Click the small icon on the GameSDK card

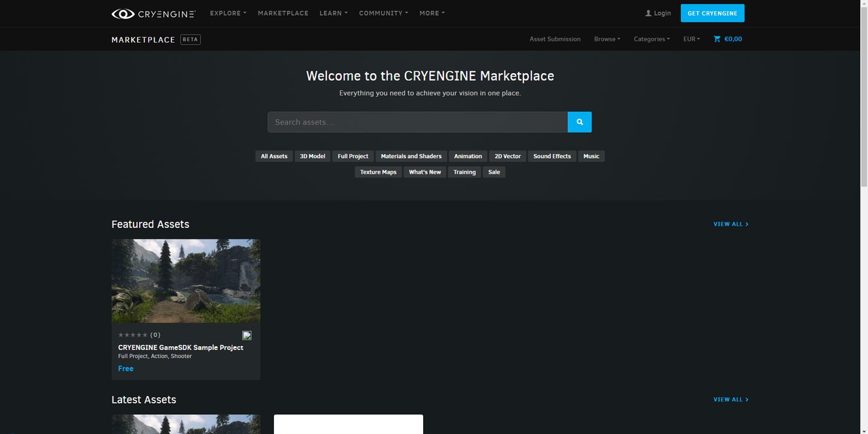coord(247,335)
